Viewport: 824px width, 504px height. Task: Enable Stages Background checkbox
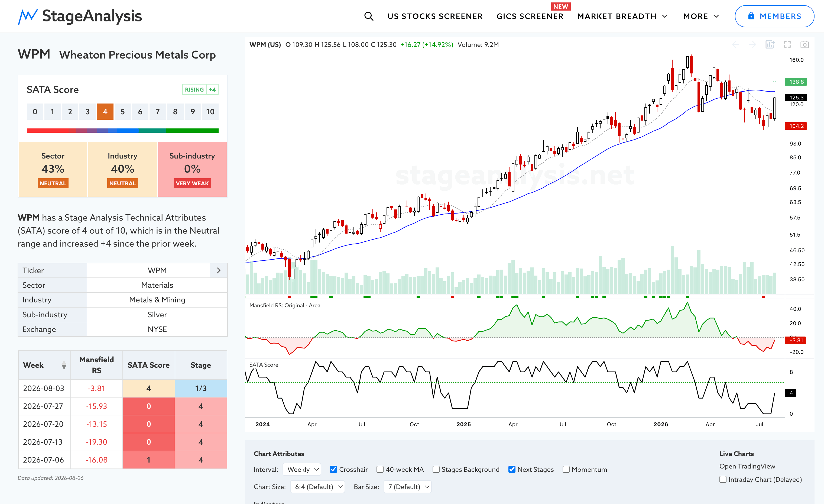(x=436, y=469)
